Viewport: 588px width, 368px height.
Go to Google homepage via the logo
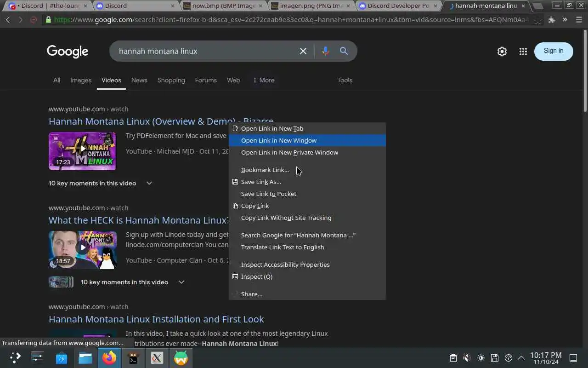point(68,52)
